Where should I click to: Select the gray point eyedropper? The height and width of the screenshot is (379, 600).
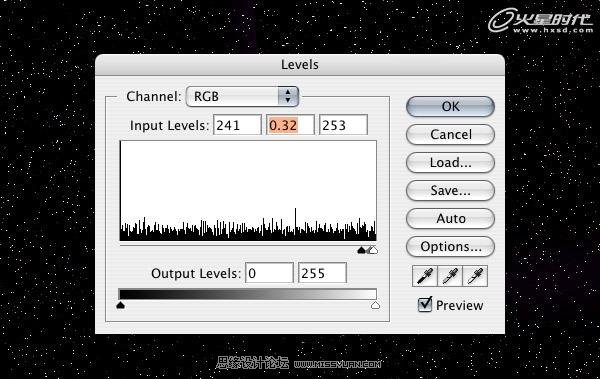tap(450, 276)
